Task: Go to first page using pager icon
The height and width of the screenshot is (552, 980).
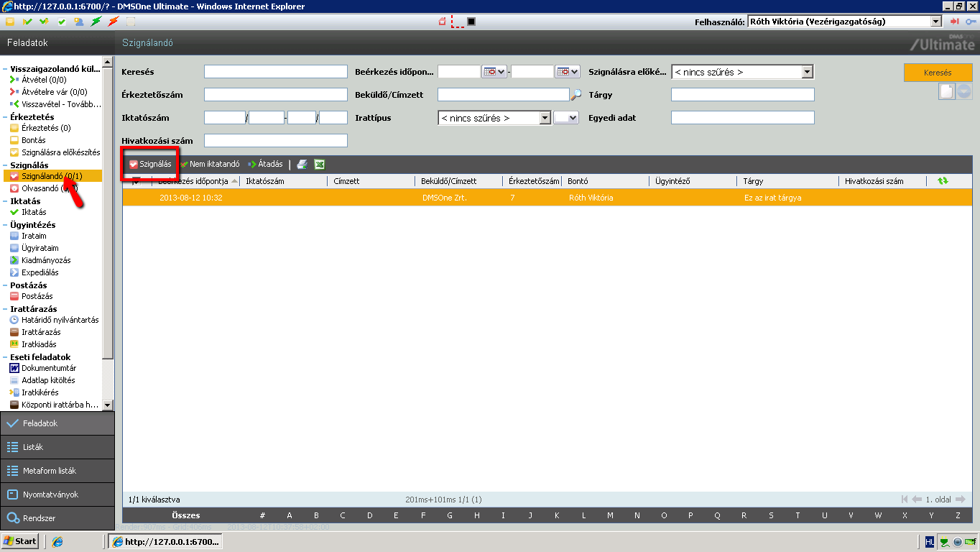Action: click(904, 500)
